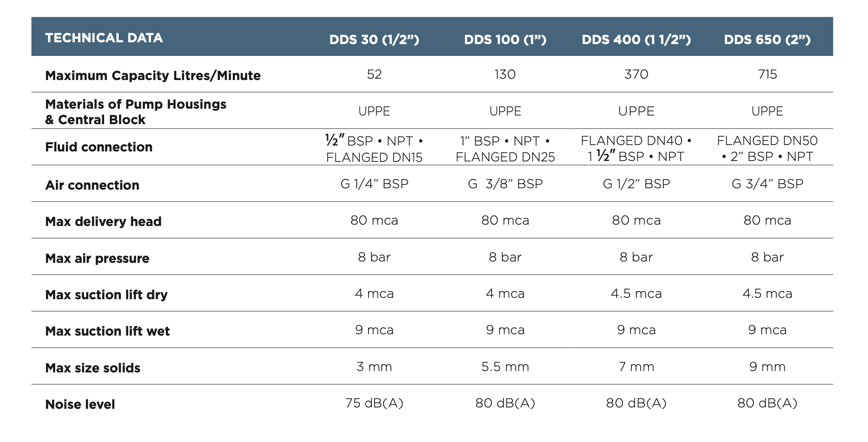Click the 75 dB(A) noise level value

click(x=374, y=403)
